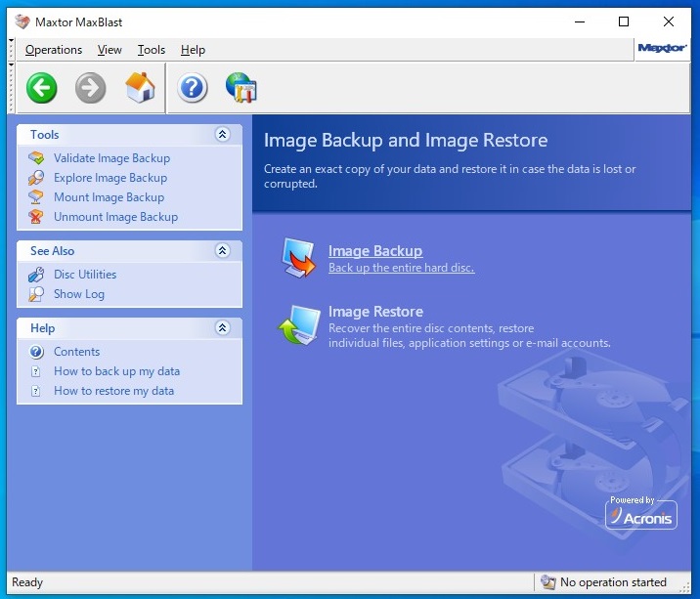Click the Contents help icon in sidebar

tap(36, 352)
